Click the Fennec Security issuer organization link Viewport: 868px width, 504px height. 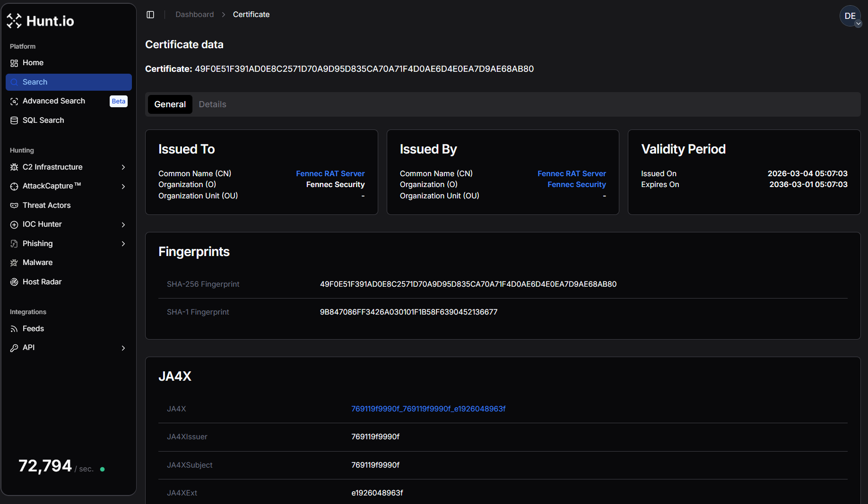[x=576, y=184]
